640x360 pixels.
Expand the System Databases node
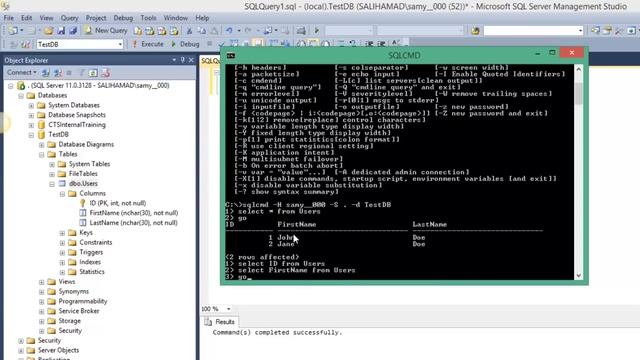click(31, 105)
